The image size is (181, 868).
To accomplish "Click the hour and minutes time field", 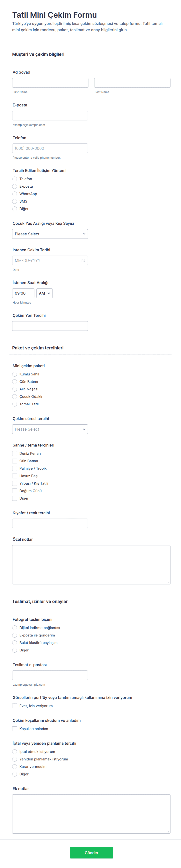I will 23,293.
